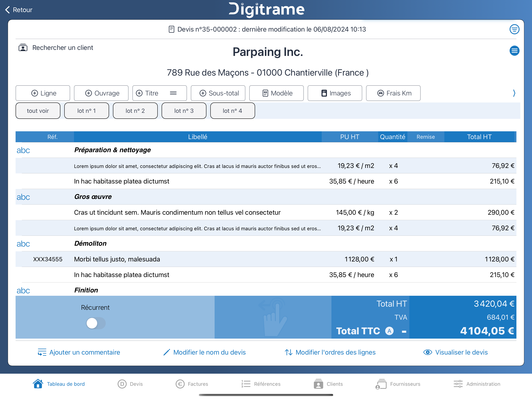532x399 pixels.
Task: Click the Préparation & nettoyage title
Action: tap(112, 150)
